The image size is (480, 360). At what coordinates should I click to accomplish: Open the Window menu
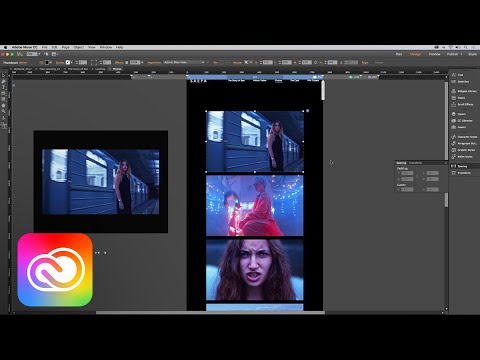coord(106,47)
